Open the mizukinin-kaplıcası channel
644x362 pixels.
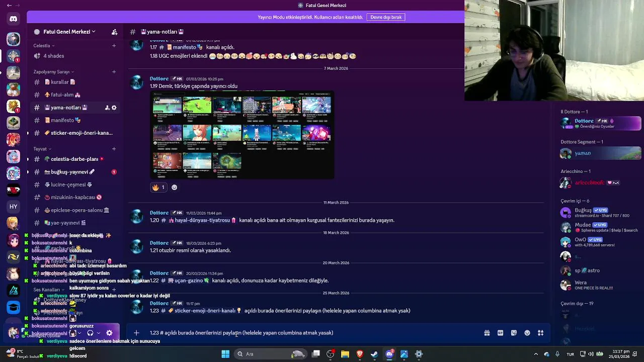74,197
